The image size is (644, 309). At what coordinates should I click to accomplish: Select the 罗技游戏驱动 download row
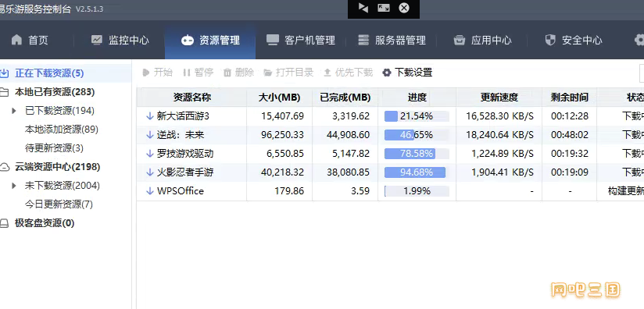390,154
